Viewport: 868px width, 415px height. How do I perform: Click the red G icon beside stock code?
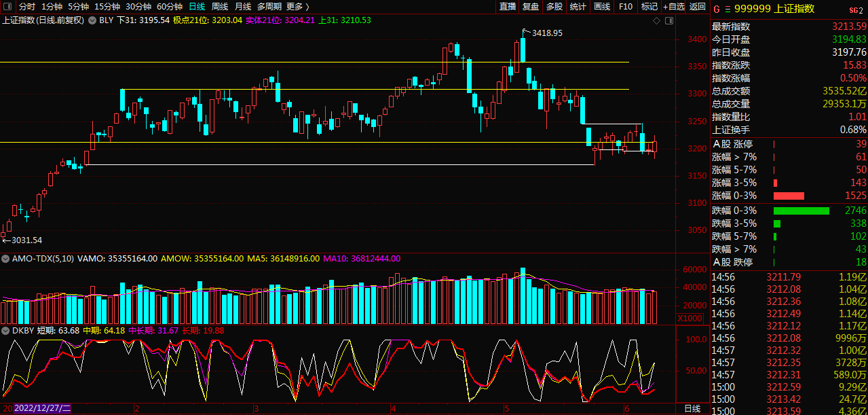pyautogui.click(x=715, y=10)
